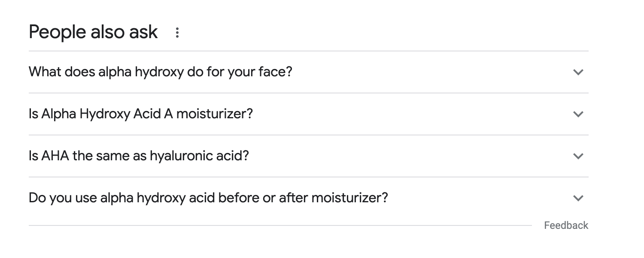Click the "People also ask" heading
Viewport: 644px width, 258px height.
[93, 32]
